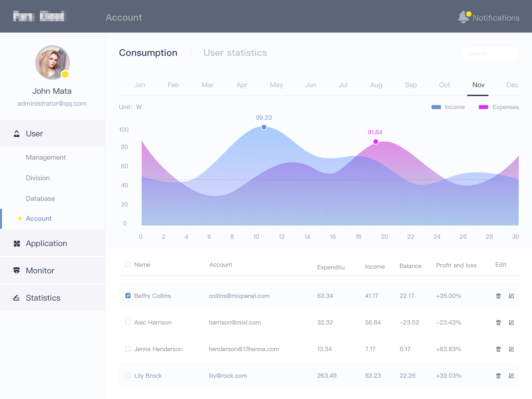Toggle the select-all checkbox beside Name
This screenshot has width=532, height=399.
point(128,264)
